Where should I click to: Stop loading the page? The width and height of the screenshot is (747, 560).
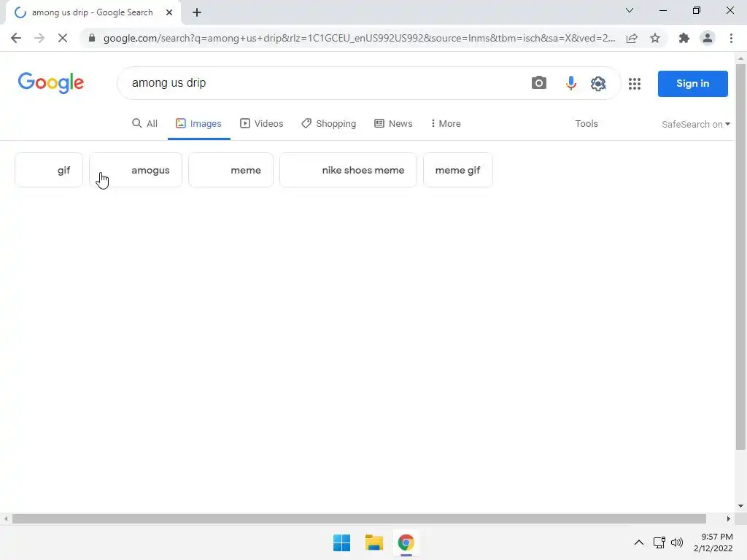63,38
